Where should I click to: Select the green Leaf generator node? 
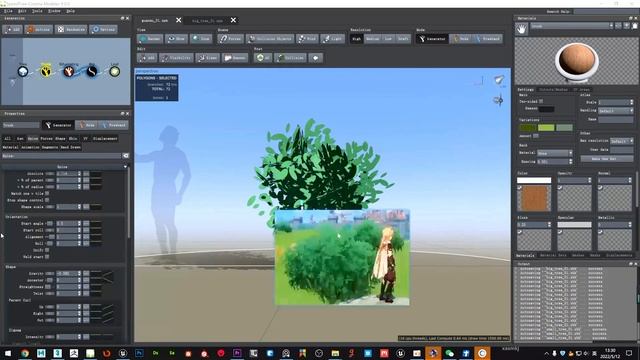tap(115, 71)
